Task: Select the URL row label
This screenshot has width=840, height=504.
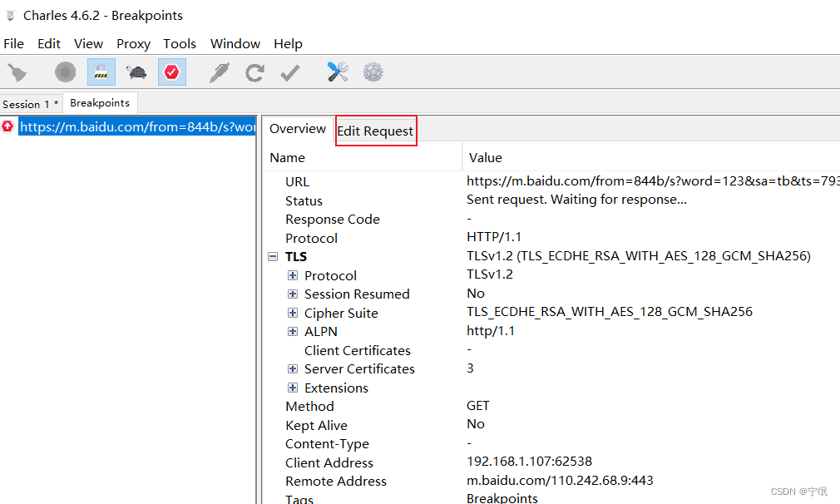Action: [x=297, y=182]
